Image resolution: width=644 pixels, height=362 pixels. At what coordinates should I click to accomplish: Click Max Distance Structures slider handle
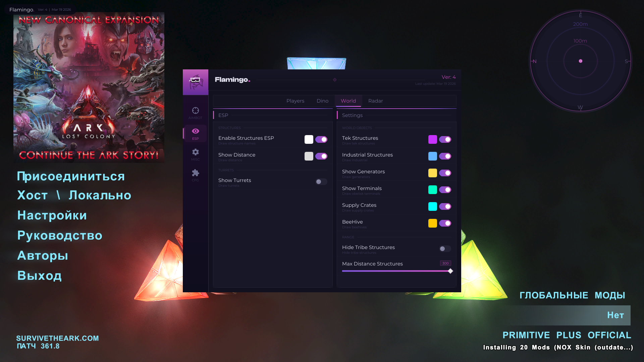tap(450, 271)
